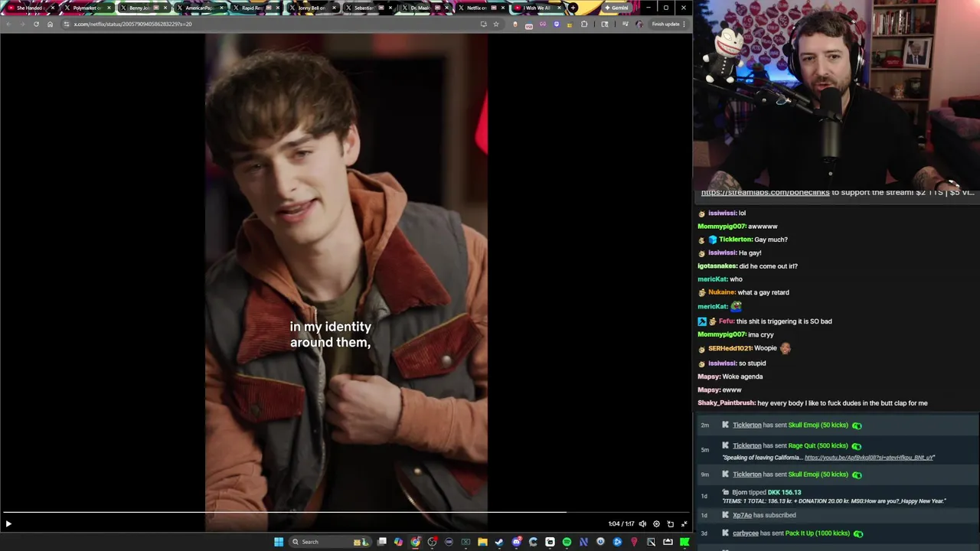Viewport: 980px width, 551px height.
Task: Seek on the video progress bar
Action: 346,512
